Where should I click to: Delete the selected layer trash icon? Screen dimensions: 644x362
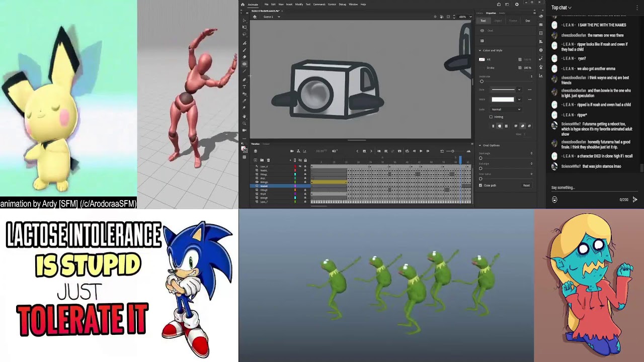(268, 160)
